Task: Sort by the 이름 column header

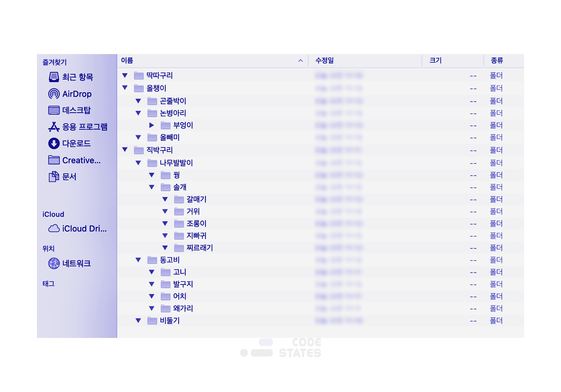Action: pyautogui.click(x=127, y=60)
